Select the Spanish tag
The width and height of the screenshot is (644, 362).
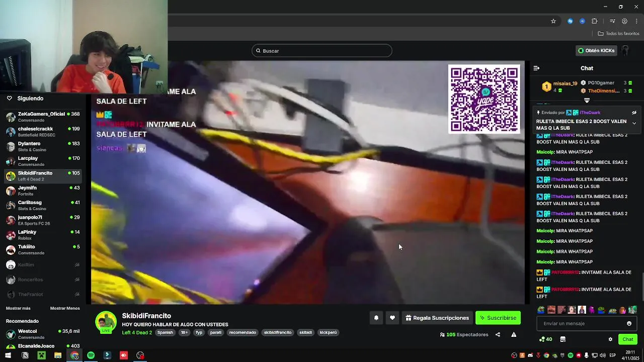(165, 332)
